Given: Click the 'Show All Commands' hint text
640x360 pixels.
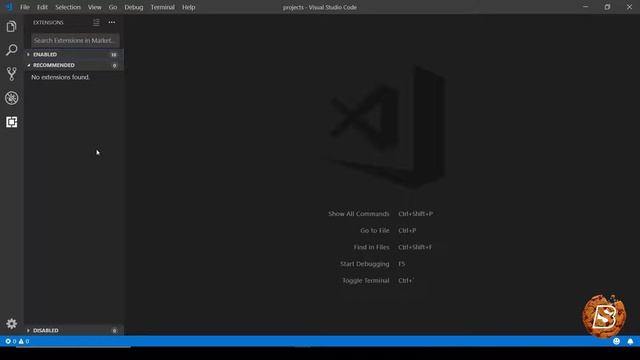Looking at the screenshot, I should [359, 214].
